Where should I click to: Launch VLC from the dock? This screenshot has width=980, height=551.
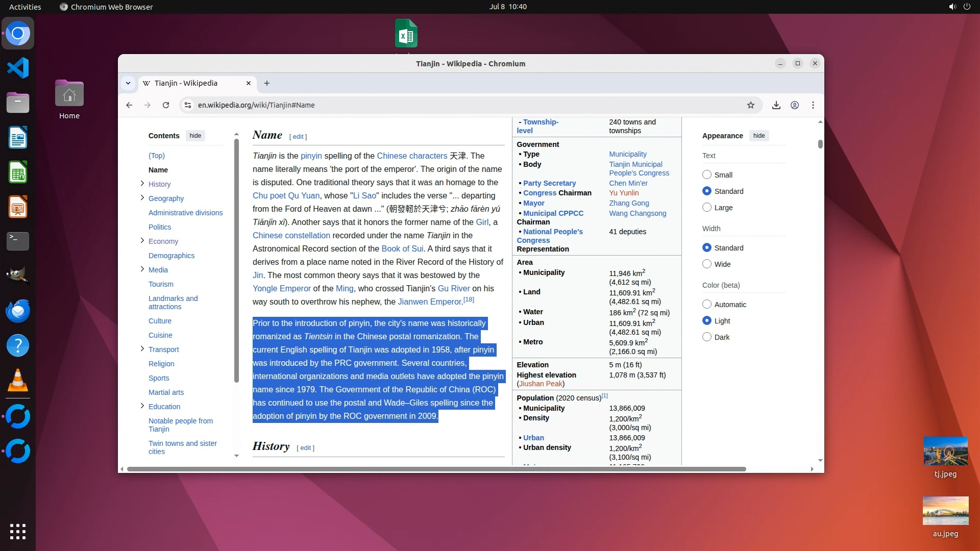[x=18, y=381]
